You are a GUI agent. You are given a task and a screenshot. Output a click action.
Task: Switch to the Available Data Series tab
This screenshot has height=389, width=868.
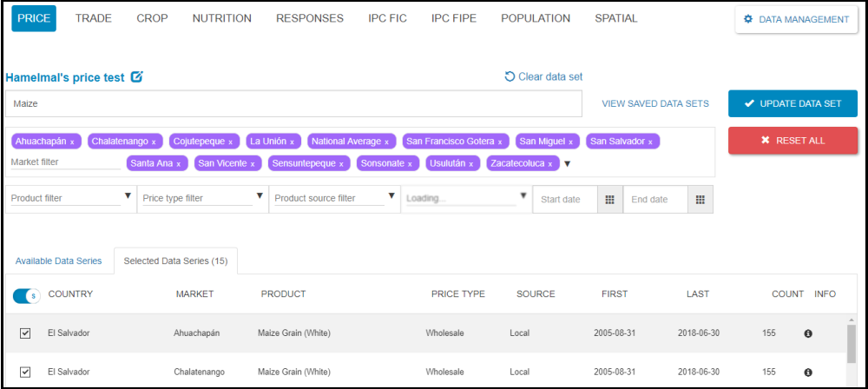tap(58, 260)
